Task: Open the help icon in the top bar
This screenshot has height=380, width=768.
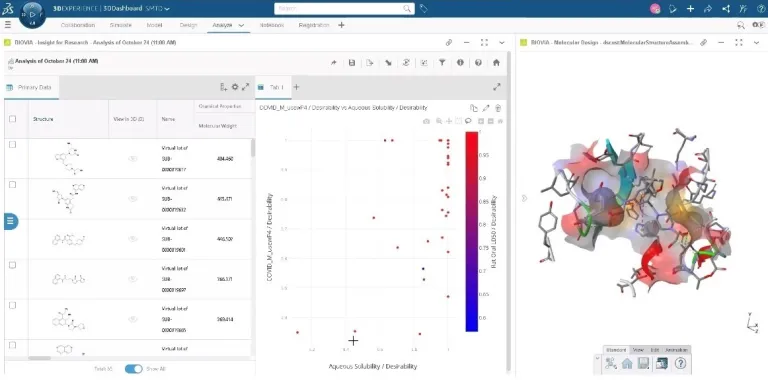Action: click(x=761, y=8)
